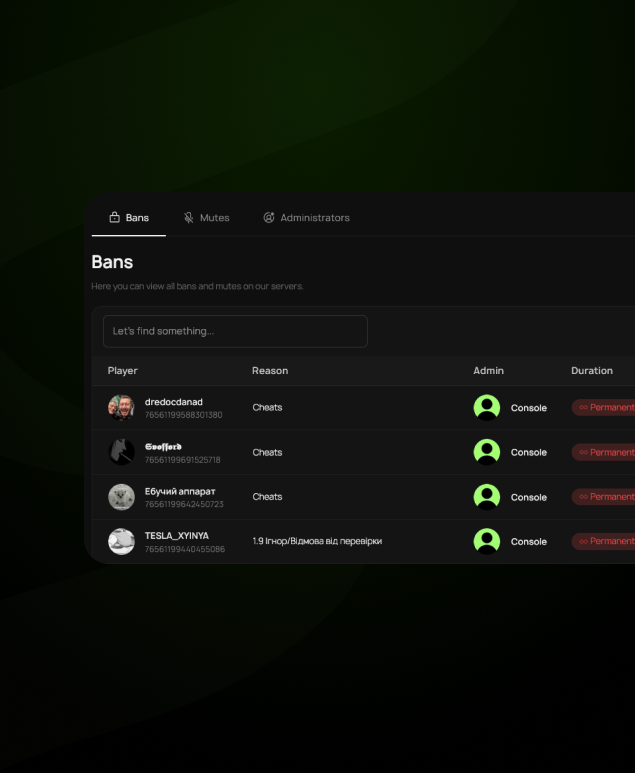Open player name TESLA_XYINYA
The image size is (635, 773).
coord(177,535)
